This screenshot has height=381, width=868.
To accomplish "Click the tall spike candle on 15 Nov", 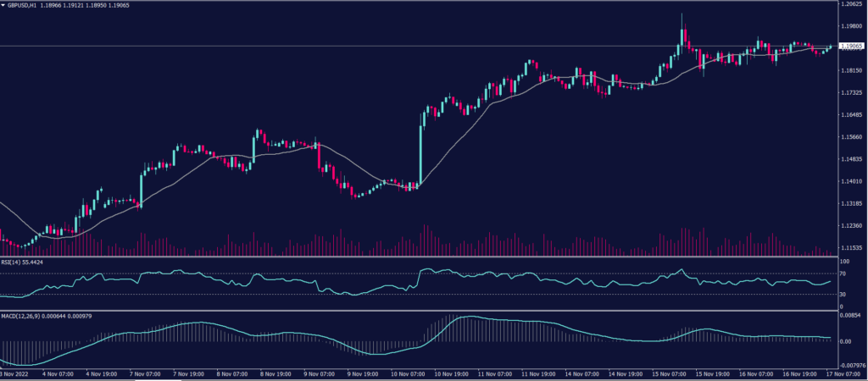I will point(682,34).
